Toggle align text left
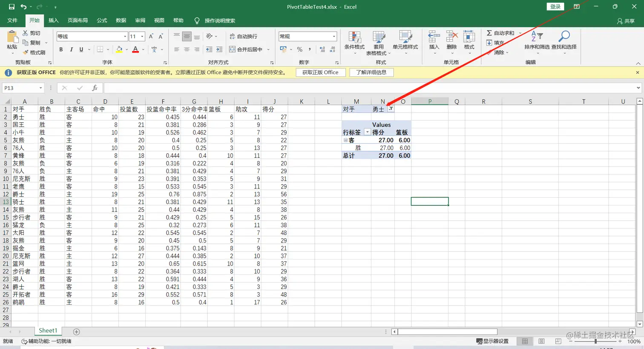The width and height of the screenshot is (644, 349). pyautogui.click(x=177, y=49)
